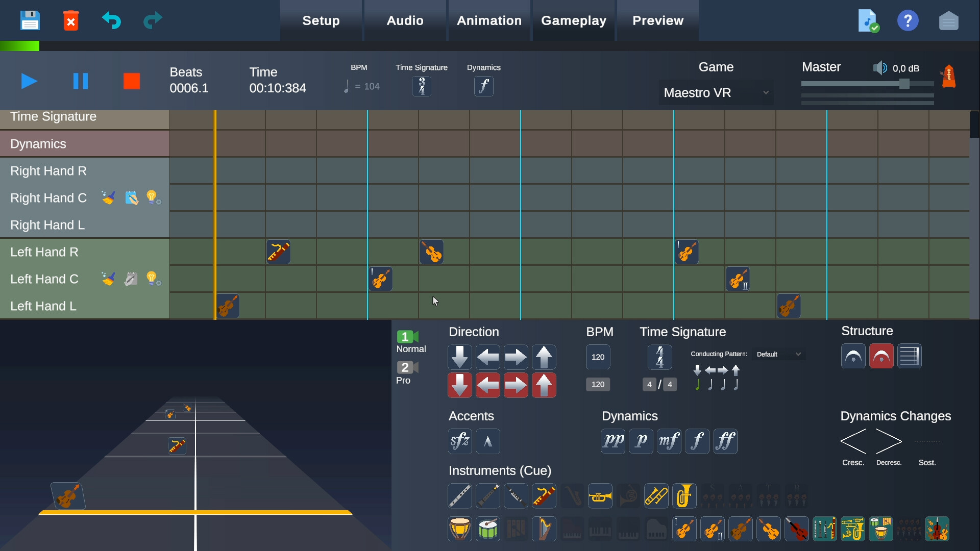Open the Conducting Pattern Default dropdown
This screenshot has height=551, width=980.
778,354
